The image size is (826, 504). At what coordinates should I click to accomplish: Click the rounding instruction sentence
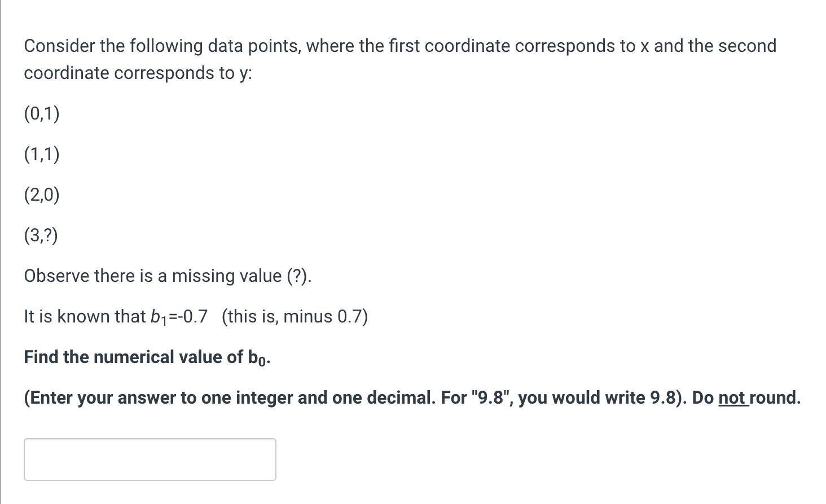click(412, 397)
